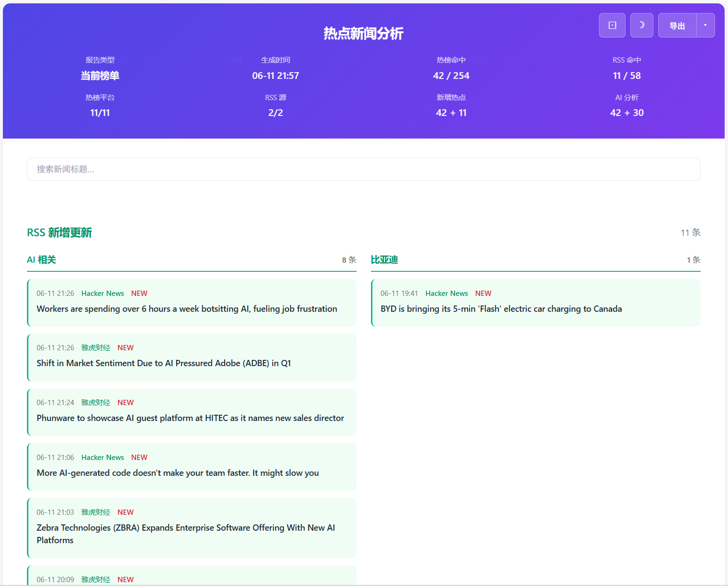Click the AI 相关 group heading
Image resolution: width=728 pixels, height=586 pixels.
tap(41, 260)
